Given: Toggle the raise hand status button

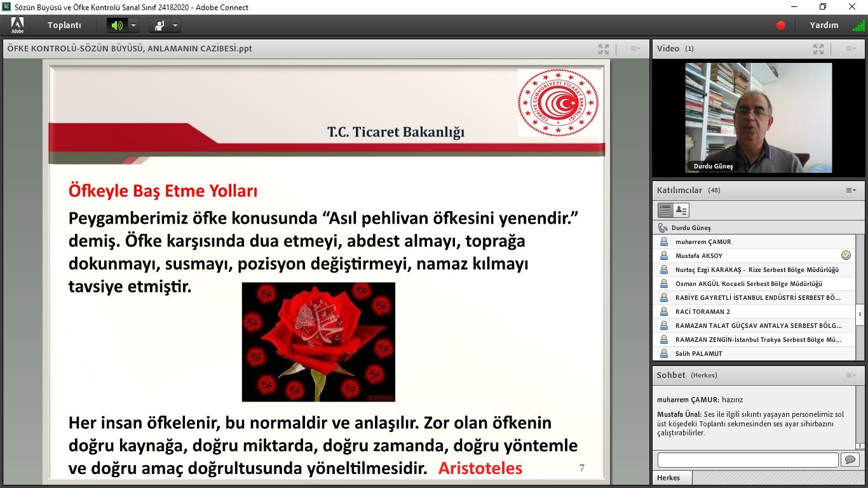Looking at the screenshot, I should click(x=159, y=25).
